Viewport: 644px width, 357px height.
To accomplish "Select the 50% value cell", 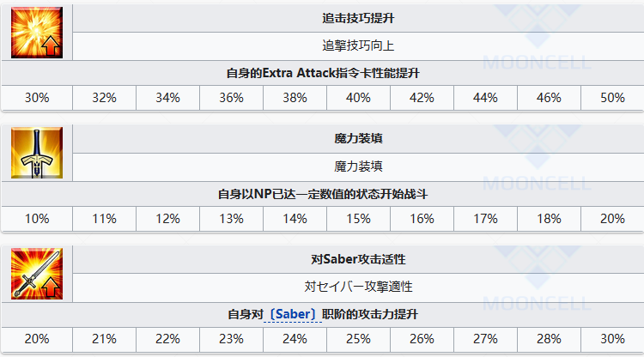I will pyautogui.click(x=612, y=98).
